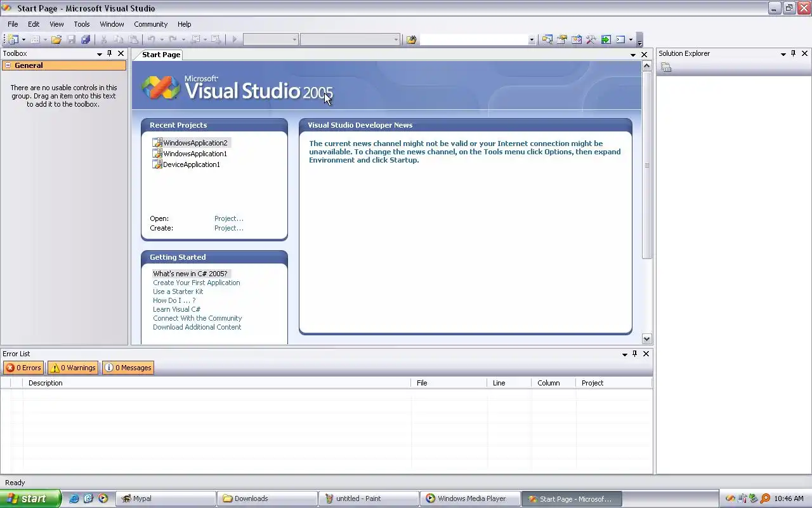Viewport: 812px width, 508px height.
Task: Click the Cut scissors icon
Action: pyautogui.click(x=104, y=39)
